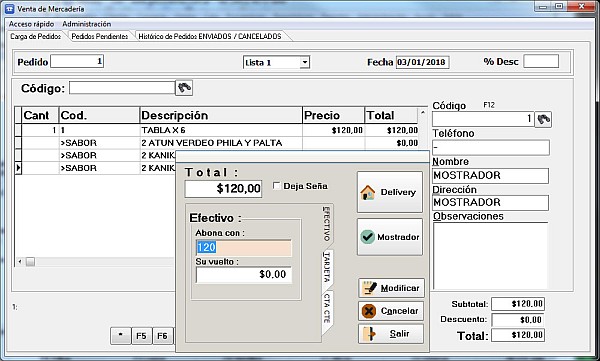600x361 pixels.
Task: Open the Lista 1 price list dropdown
Action: [305, 62]
